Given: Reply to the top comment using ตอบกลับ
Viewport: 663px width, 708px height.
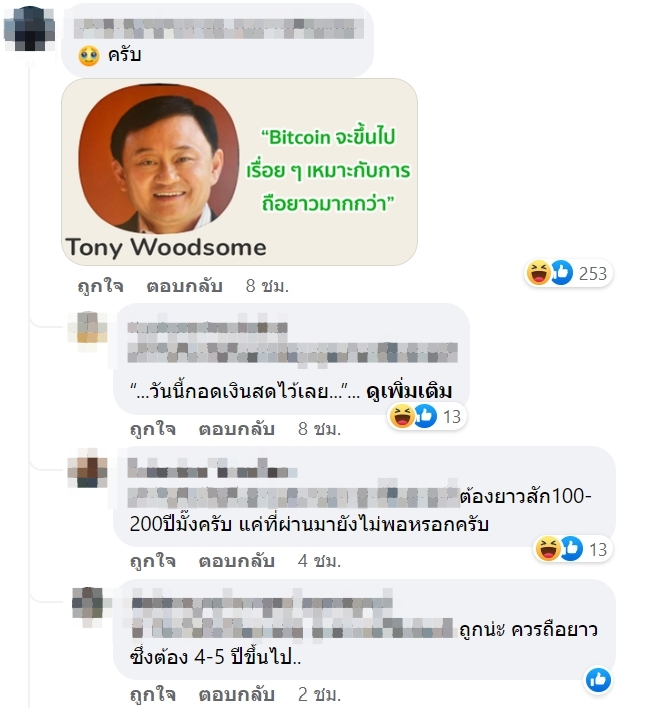Looking at the screenshot, I should coord(185,286).
